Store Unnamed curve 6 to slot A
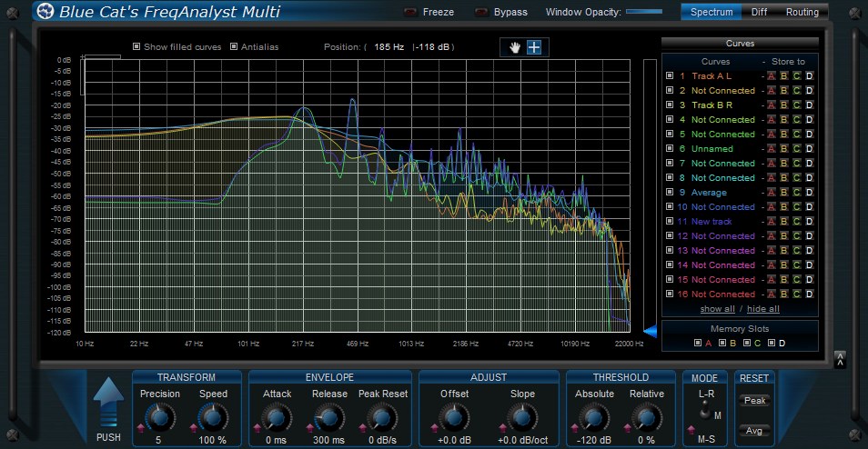 point(772,149)
